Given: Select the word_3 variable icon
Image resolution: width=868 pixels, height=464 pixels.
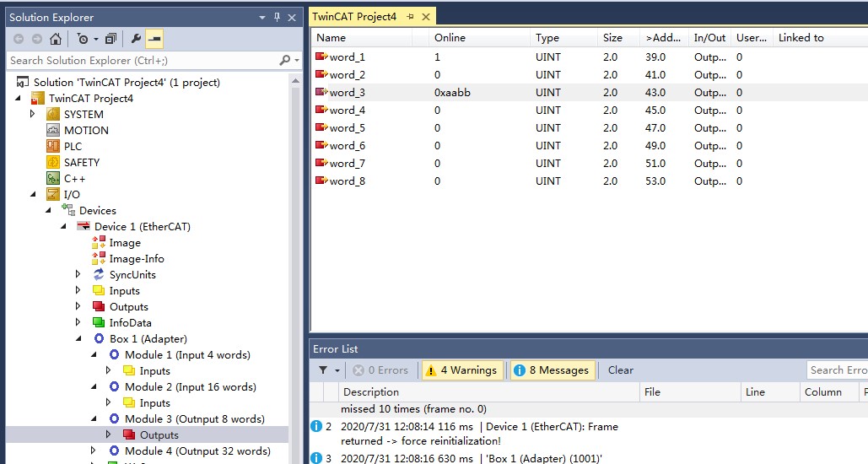Looking at the screenshot, I should pyautogui.click(x=321, y=92).
